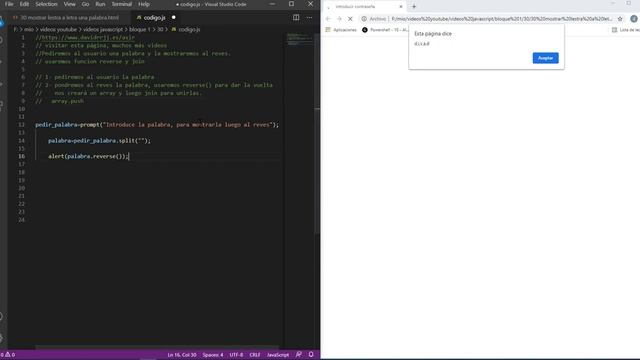Open the Help menu in VS Code

pyautogui.click(x=144, y=4)
